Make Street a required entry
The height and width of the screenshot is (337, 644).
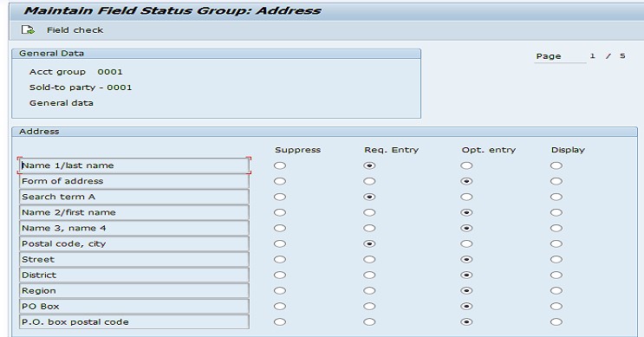(369, 259)
